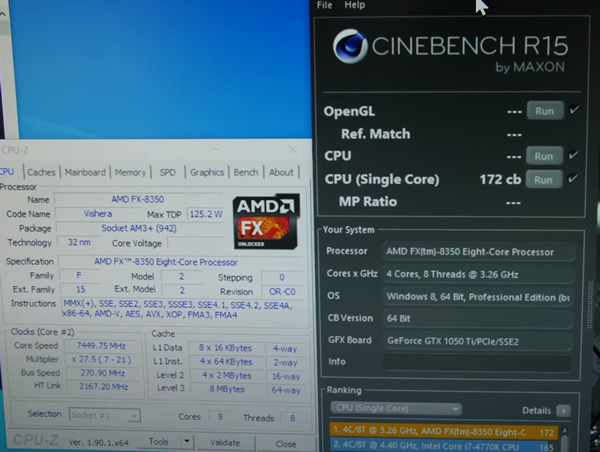Switch to the About tab in CPU-Z
Screen dimensions: 600x452
coord(281,173)
